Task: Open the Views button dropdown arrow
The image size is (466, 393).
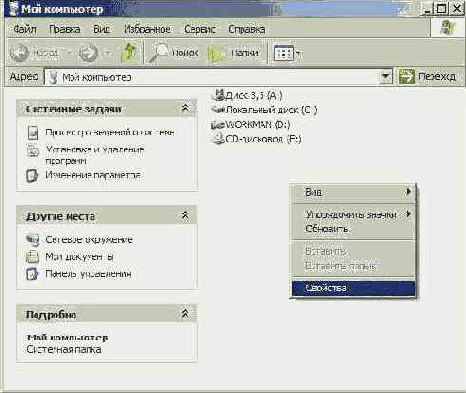Action: point(299,53)
